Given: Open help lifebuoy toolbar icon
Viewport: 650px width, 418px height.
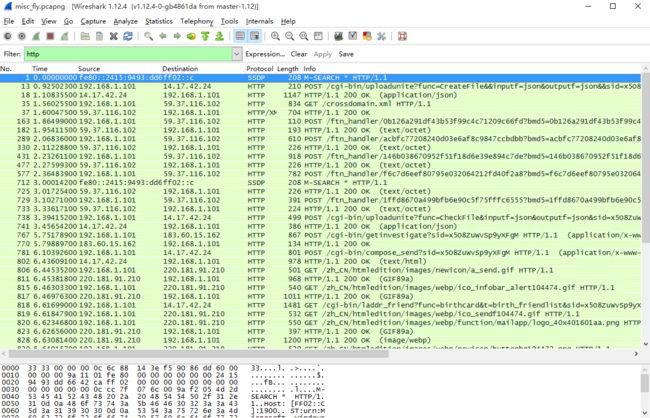Looking at the screenshot, I should 402,36.
